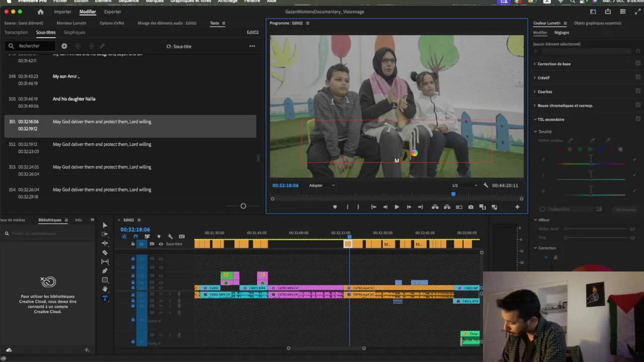Toggle Linked Selection in the timeline
This screenshot has height=362, width=644.
click(147, 236)
